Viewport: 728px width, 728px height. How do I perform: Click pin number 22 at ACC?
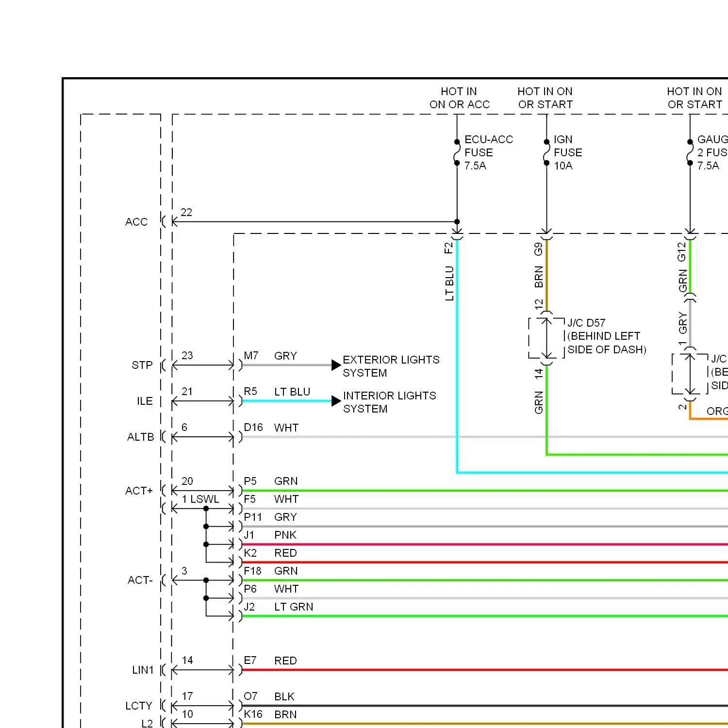[x=186, y=213]
